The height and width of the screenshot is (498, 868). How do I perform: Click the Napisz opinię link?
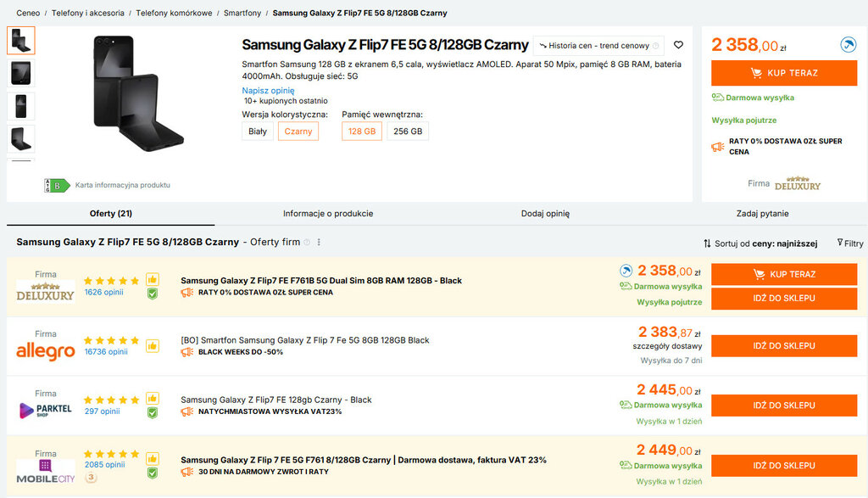pyautogui.click(x=268, y=90)
